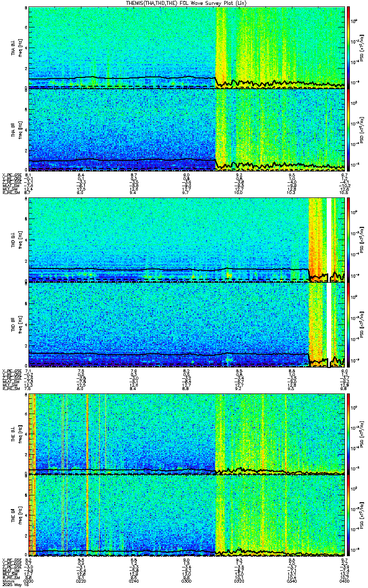Click the PSD color bar beside THD B-parallel panel
The height and width of the screenshot is (588, 368).
click(348, 324)
